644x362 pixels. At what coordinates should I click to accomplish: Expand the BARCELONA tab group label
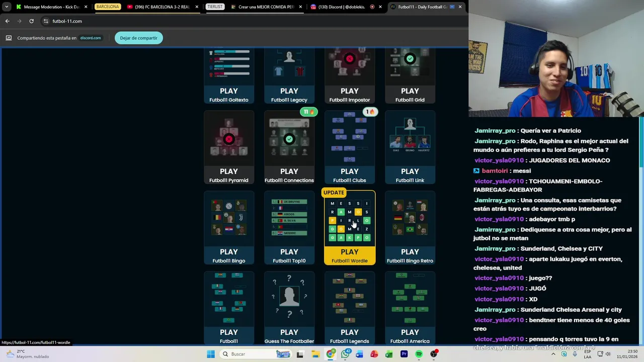point(108,7)
